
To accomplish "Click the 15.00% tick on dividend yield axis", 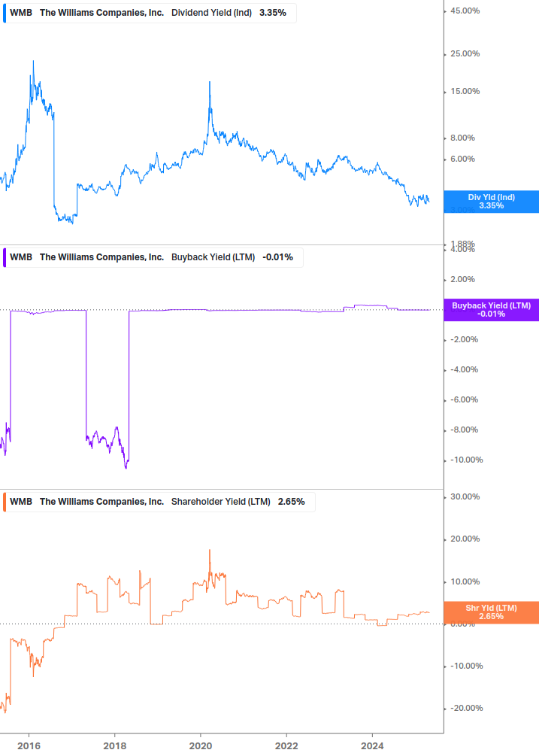I will click(x=465, y=92).
